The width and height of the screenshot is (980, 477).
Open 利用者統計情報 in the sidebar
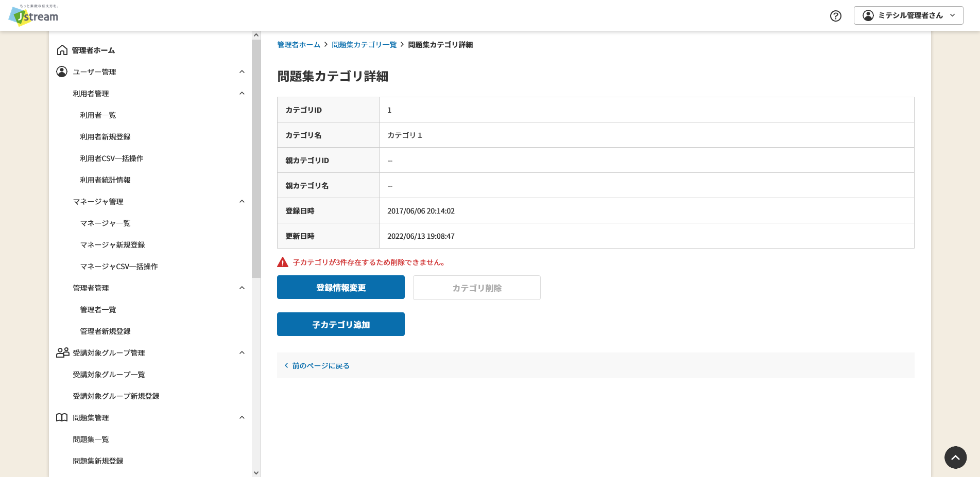(105, 180)
